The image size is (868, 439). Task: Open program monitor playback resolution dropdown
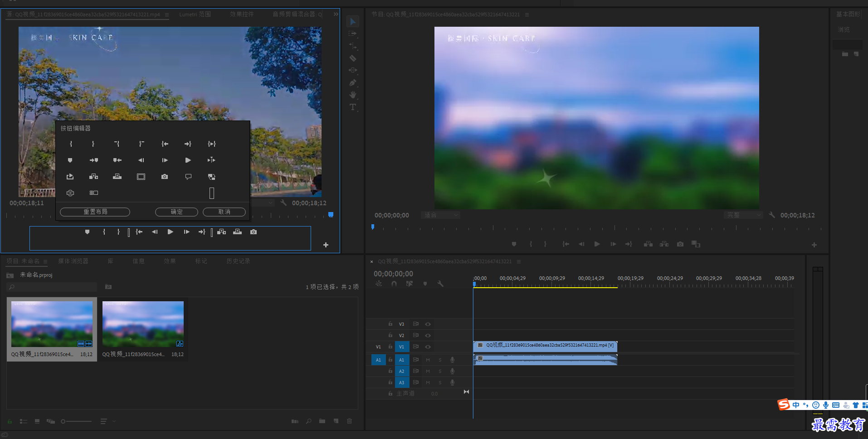[x=743, y=215]
